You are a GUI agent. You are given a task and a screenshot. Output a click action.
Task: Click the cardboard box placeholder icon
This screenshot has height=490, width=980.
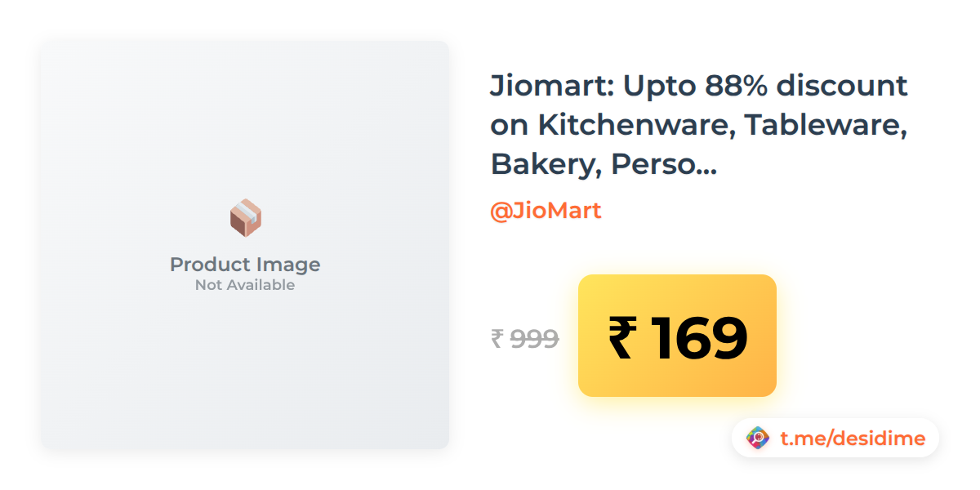click(245, 218)
